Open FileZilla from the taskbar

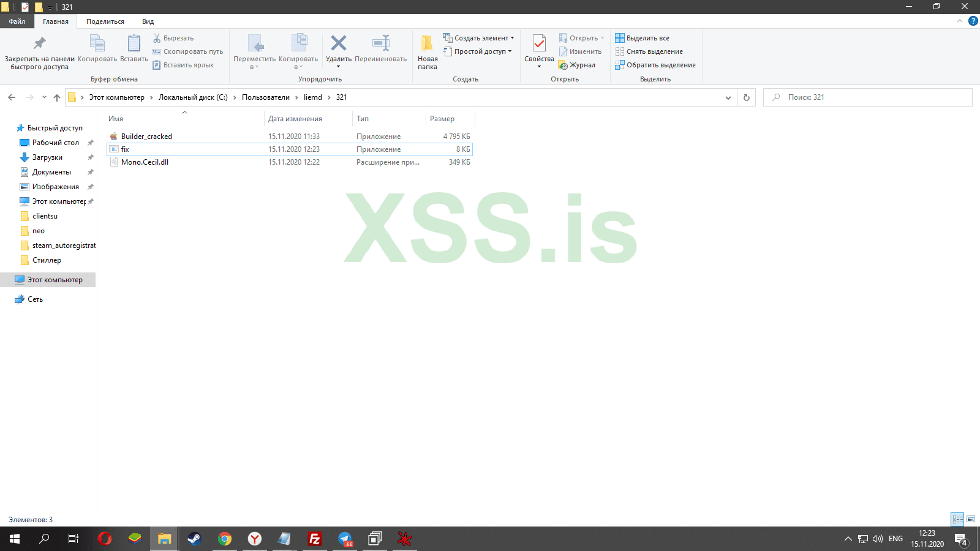tap(315, 539)
